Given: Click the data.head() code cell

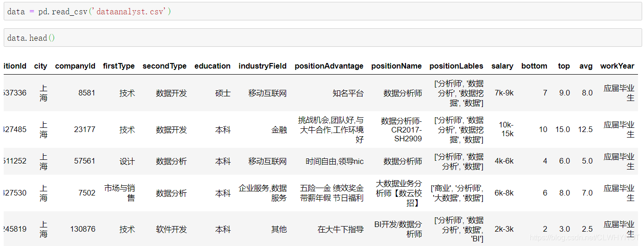Looking at the screenshot, I should [323, 38].
